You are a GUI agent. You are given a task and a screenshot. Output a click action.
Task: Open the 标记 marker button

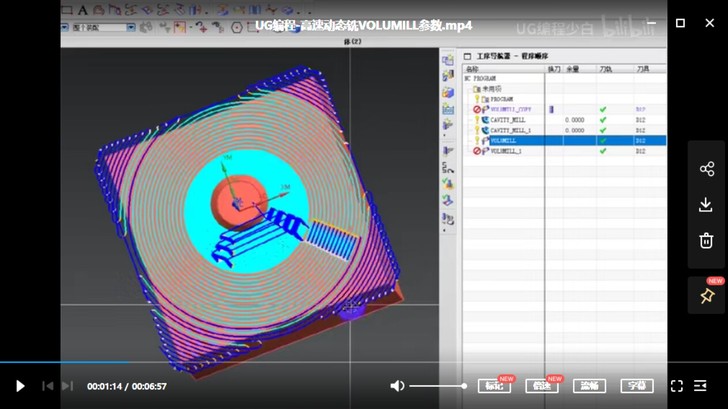tap(495, 386)
